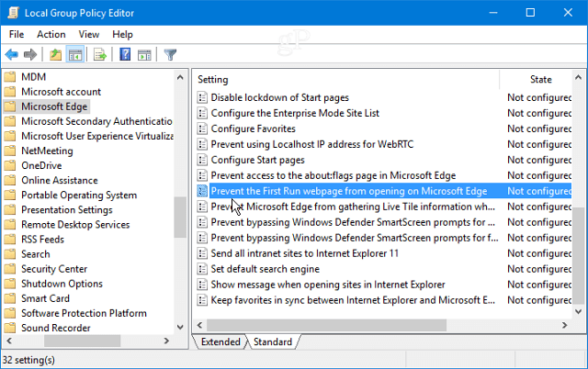Click the Up one level folder icon
Image resolution: width=588 pixels, height=369 pixels.
coord(55,55)
